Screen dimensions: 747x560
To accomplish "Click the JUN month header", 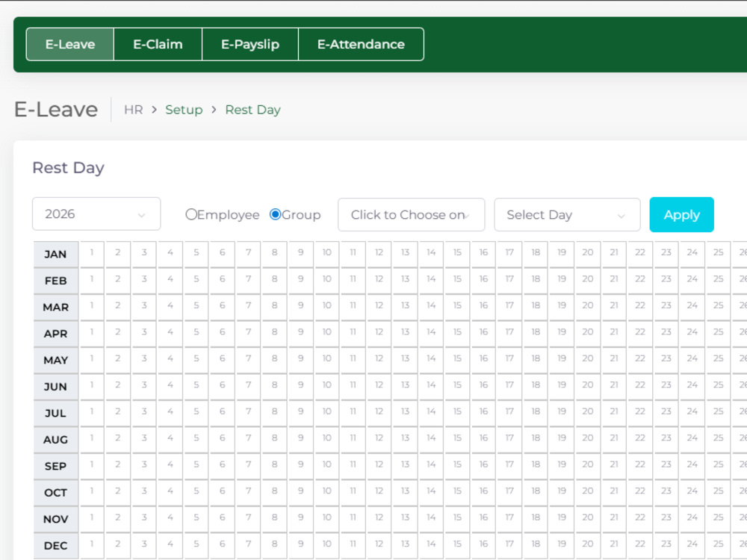I will click(x=56, y=387).
